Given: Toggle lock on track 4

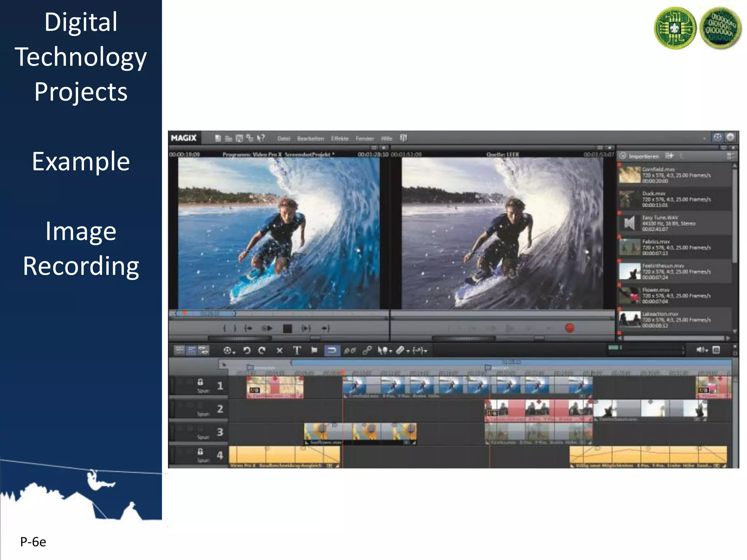Looking at the screenshot, I should coord(200,452).
